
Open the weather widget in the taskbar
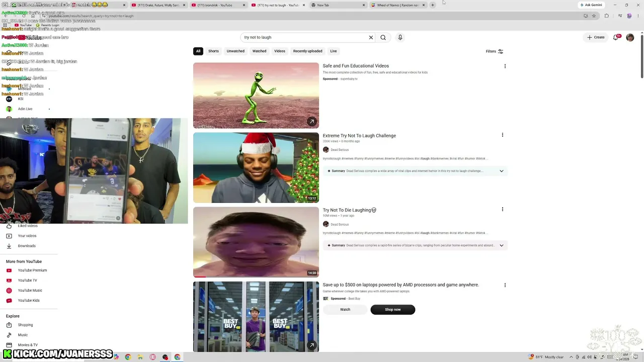pos(546,357)
